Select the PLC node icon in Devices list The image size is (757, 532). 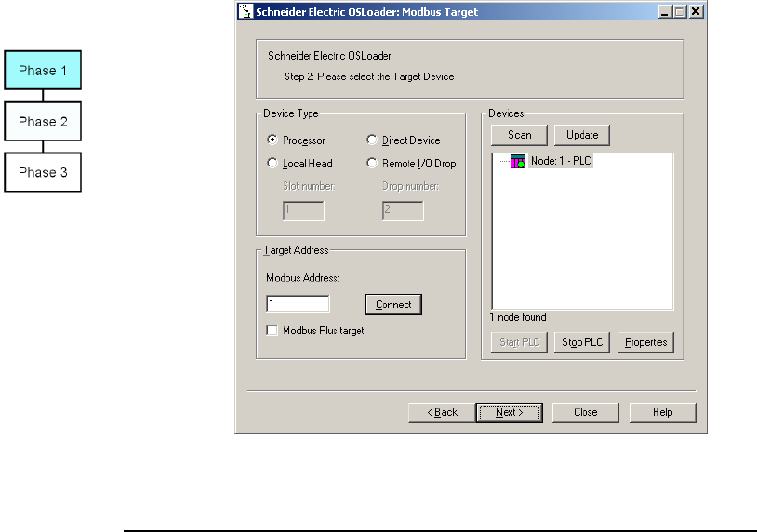click(518, 161)
